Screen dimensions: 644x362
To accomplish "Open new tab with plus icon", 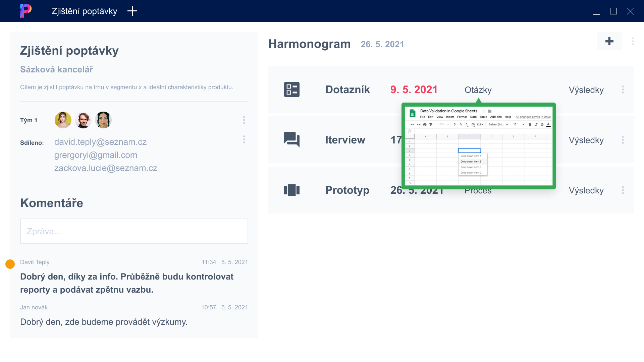I will pos(132,11).
